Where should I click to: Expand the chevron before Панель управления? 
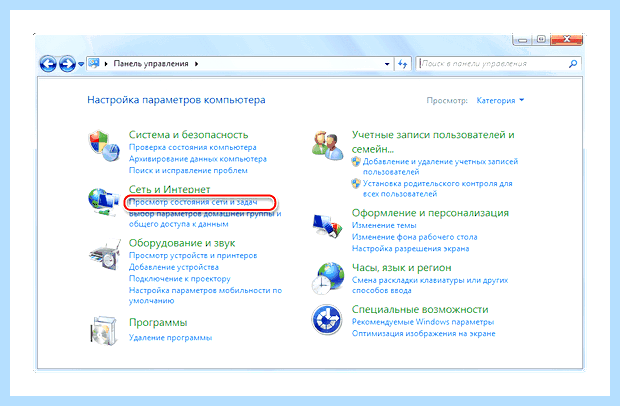point(106,64)
